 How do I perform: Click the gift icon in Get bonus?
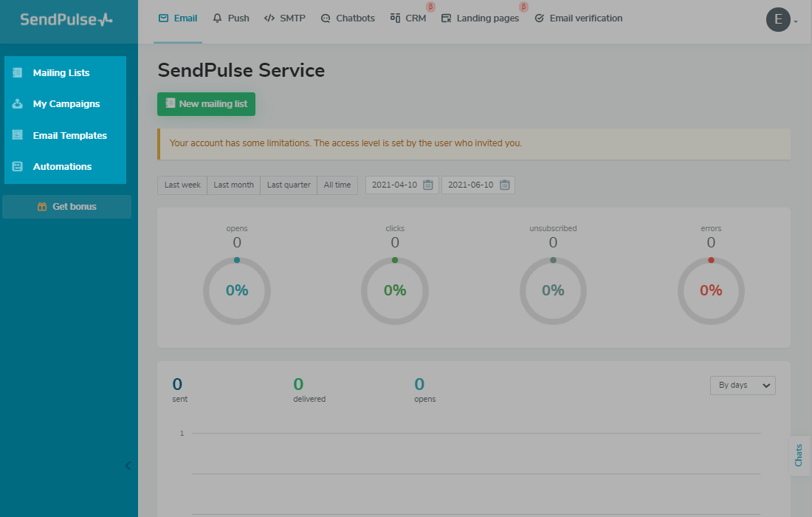[42, 207]
